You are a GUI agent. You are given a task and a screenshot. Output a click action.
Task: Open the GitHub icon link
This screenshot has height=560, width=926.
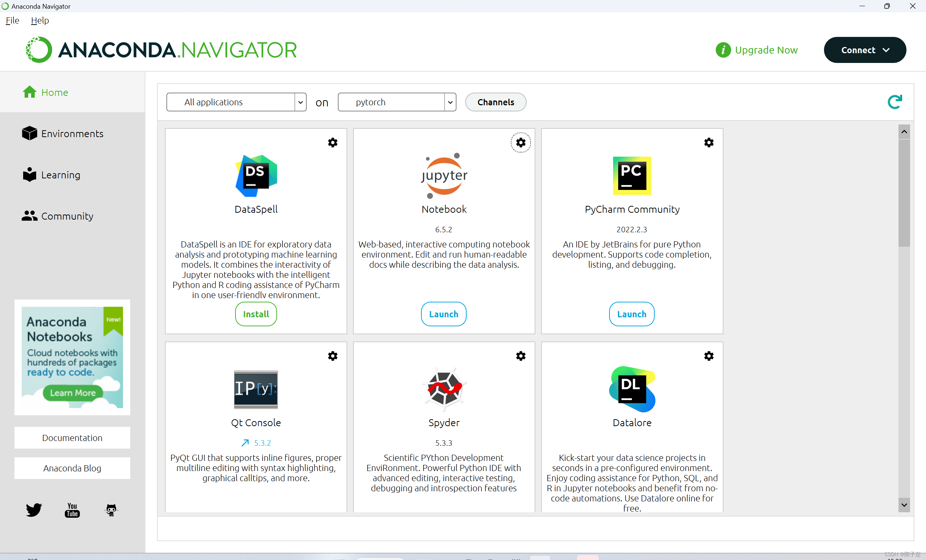pos(111,510)
